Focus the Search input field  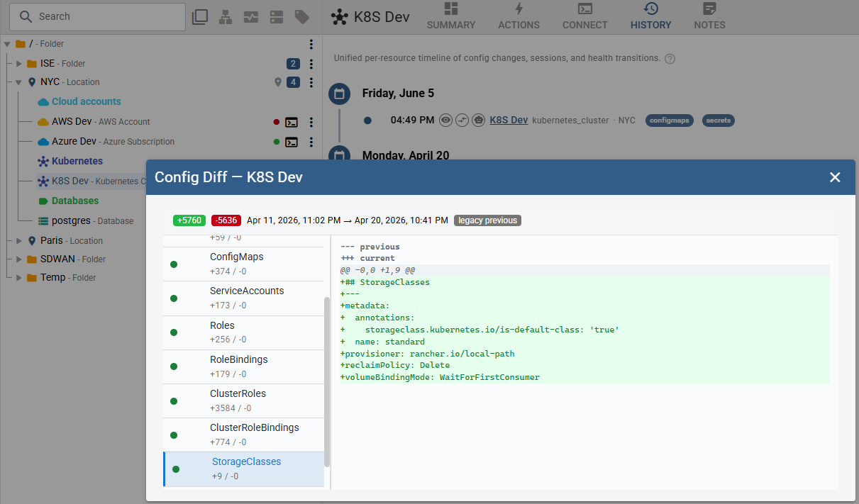click(99, 16)
